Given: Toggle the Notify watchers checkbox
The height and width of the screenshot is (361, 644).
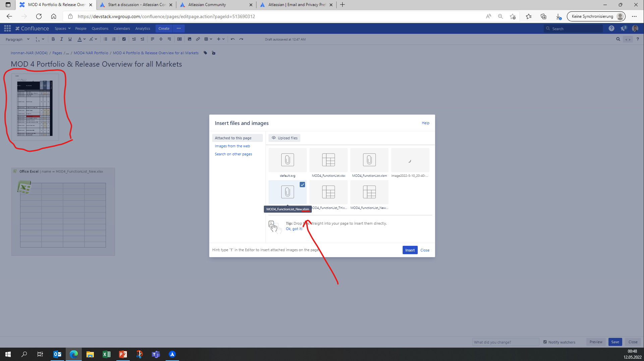Looking at the screenshot, I should [x=545, y=342].
